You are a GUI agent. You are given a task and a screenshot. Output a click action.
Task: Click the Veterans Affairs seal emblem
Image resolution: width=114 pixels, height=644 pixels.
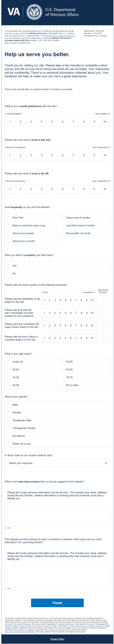point(34,12)
